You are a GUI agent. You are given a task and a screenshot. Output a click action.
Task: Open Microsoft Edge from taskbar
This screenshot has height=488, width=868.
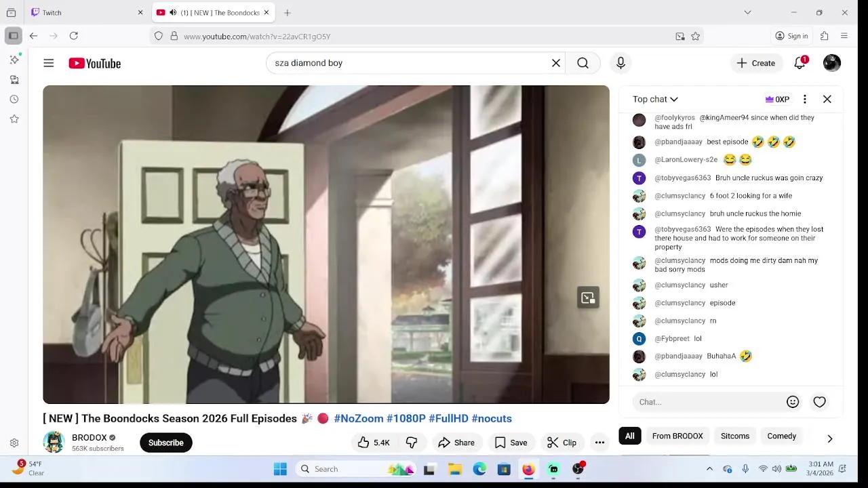click(x=479, y=469)
